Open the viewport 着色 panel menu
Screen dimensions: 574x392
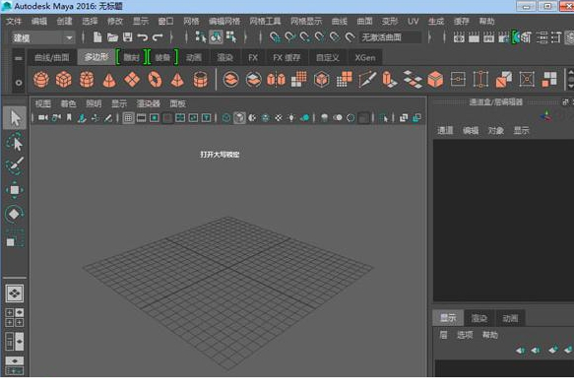coord(68,103)
